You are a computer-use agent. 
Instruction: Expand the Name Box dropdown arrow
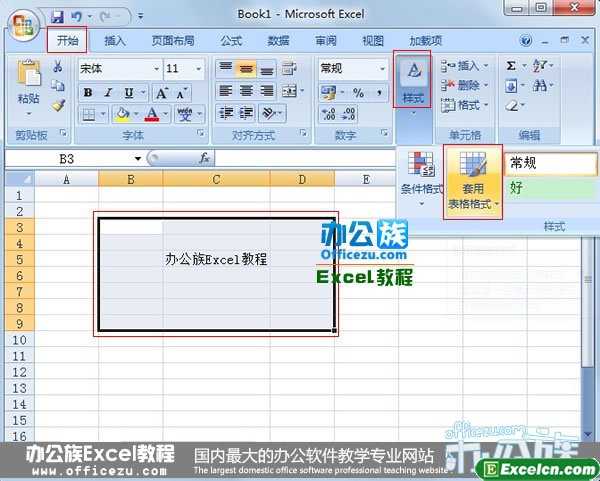point(138,158)
